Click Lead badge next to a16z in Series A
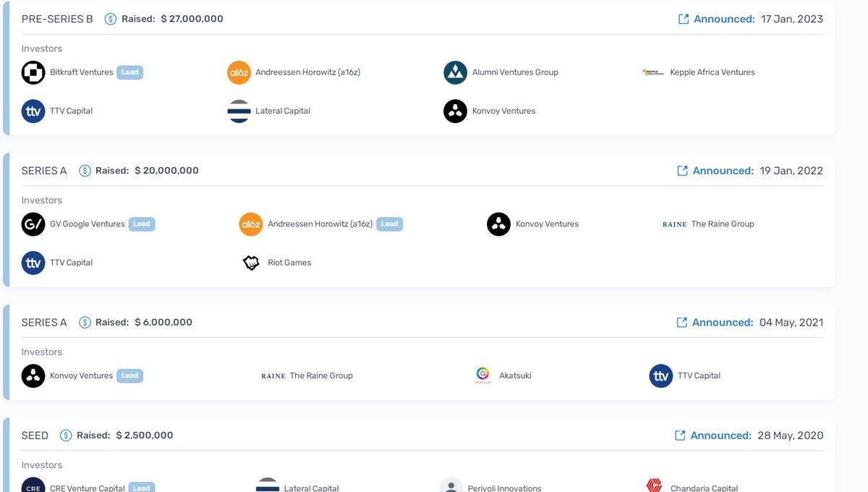Screen dimensions: 868x492 (x=389, y=224)
